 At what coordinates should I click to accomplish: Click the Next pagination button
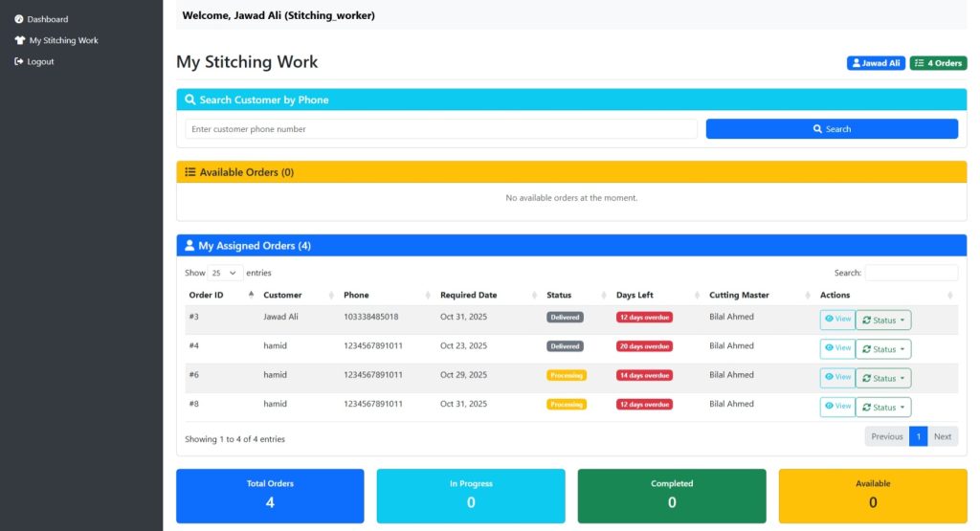942,436
